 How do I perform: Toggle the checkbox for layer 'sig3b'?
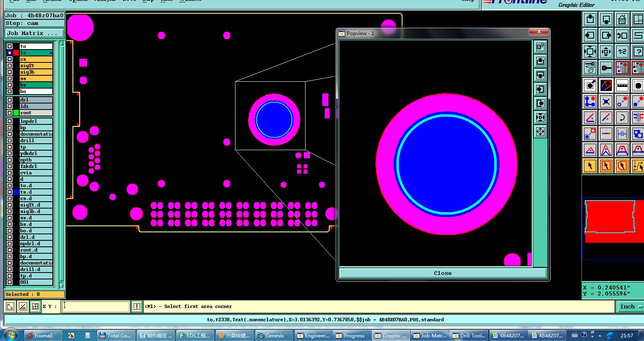coord(10,72)
